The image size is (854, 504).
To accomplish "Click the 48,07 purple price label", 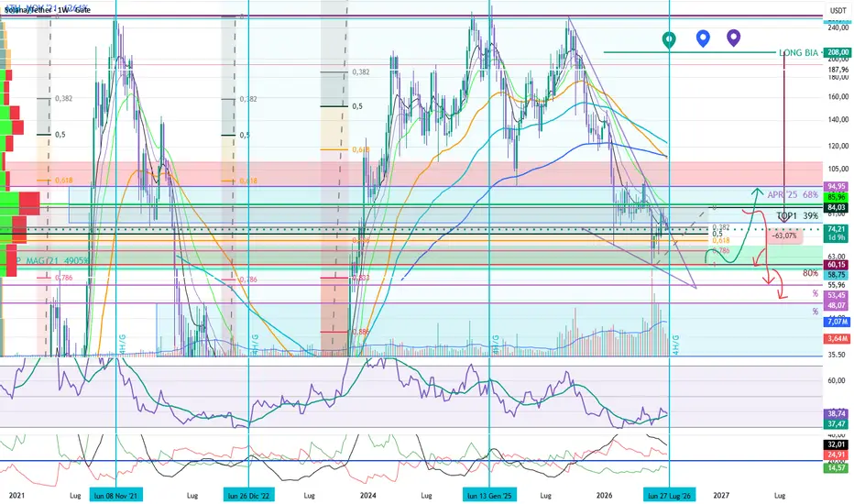I will pos(838,306).
